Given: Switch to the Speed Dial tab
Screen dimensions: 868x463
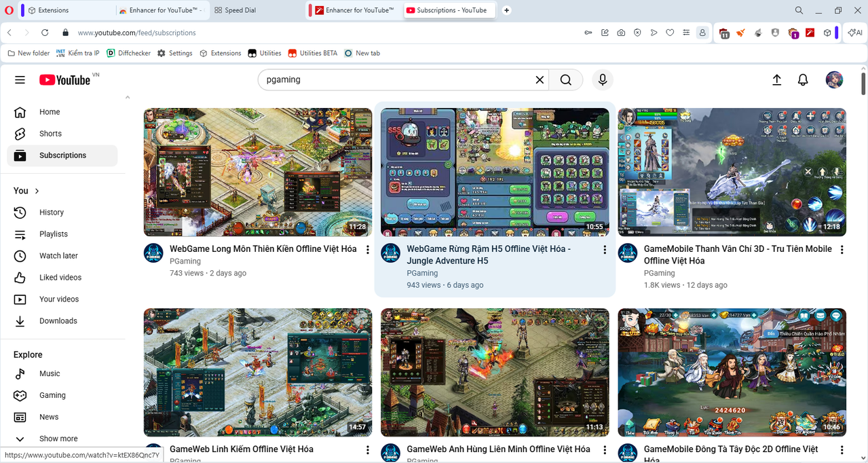Looking at the screenshot, I should coord(257,10).
